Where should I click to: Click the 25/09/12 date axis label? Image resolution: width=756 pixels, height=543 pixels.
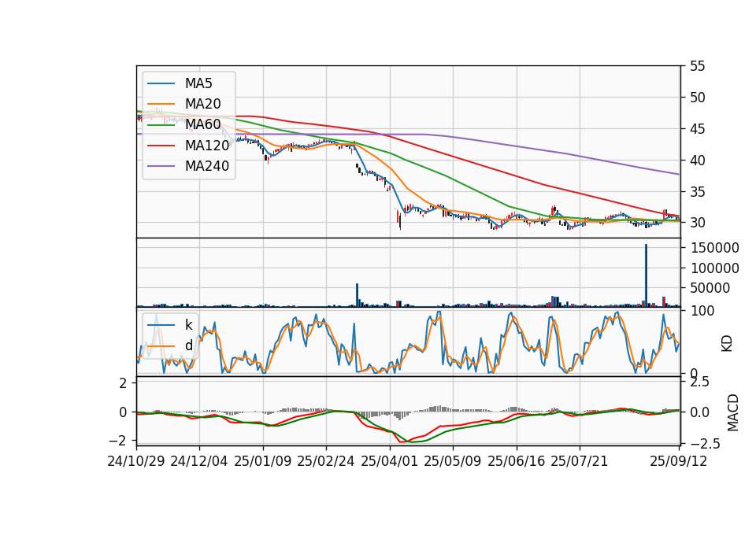[x=679, y=461]
